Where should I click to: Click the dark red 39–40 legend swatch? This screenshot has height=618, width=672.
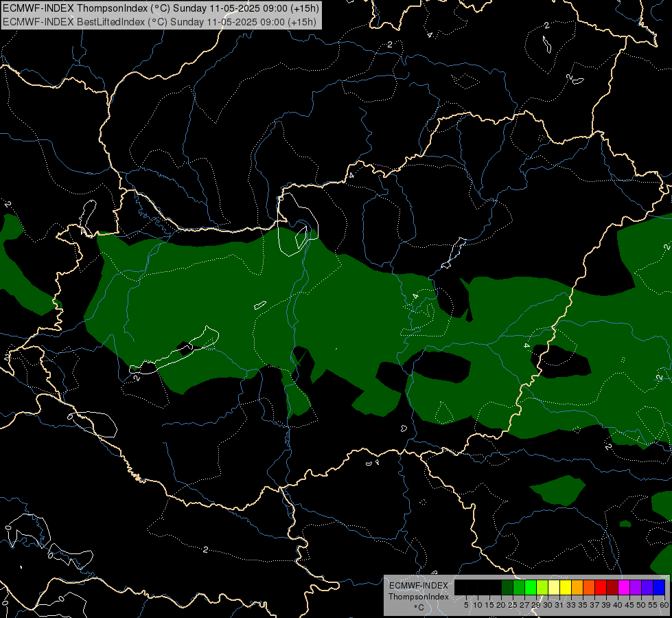[612, 588]
